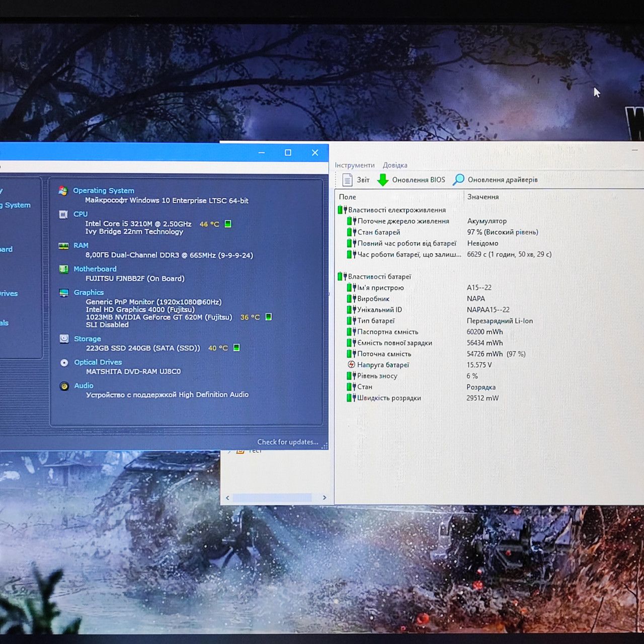The image size is (644, 644).
Task: Click the Motherboard icon in Speccy
Action: 63,269
